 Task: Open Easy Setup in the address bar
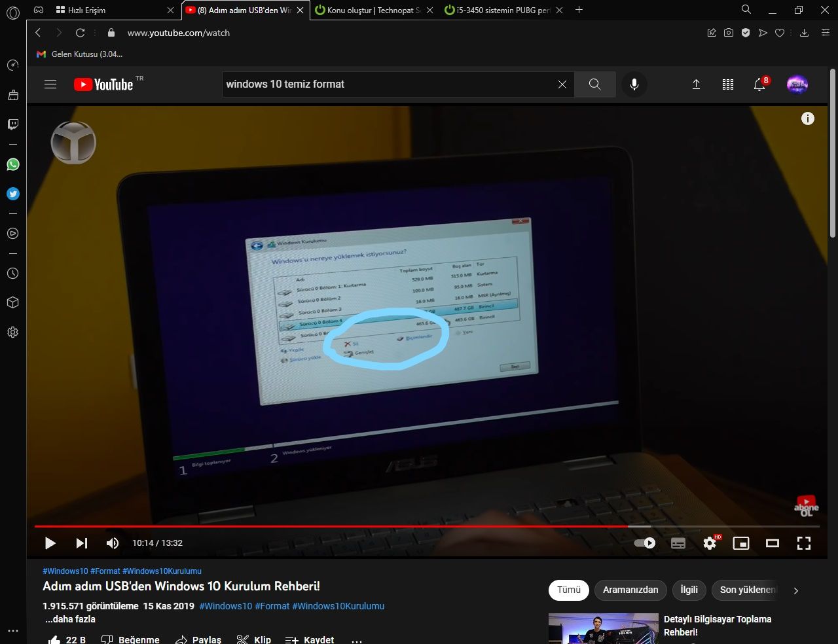825,33
